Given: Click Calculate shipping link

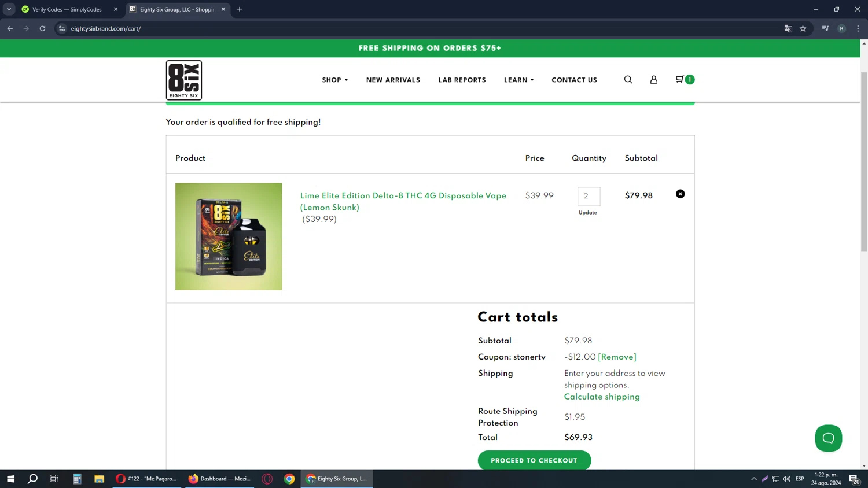Looking at the screenshot, I should 602,397.
